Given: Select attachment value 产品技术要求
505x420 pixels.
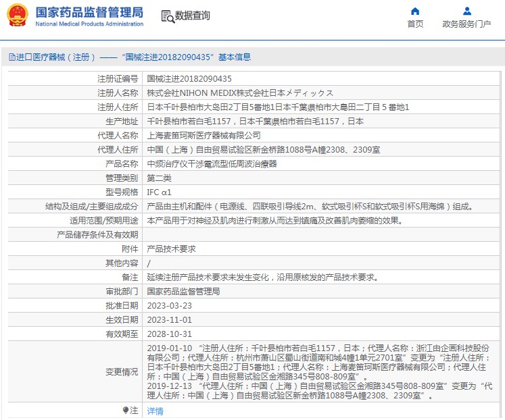Looking at the screenshot, I should pos(171,249).
